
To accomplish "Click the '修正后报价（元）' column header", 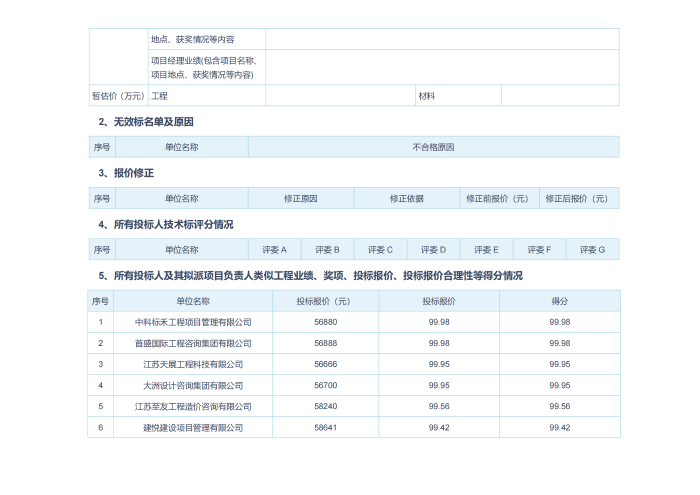I will [x=579, y=199].
